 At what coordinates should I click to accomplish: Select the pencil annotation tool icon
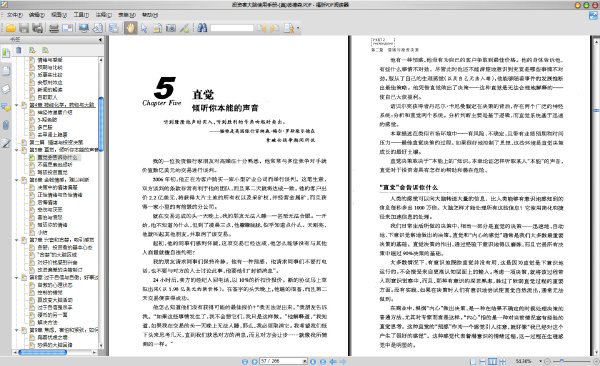pyautogui.click(x=184, y=28)
